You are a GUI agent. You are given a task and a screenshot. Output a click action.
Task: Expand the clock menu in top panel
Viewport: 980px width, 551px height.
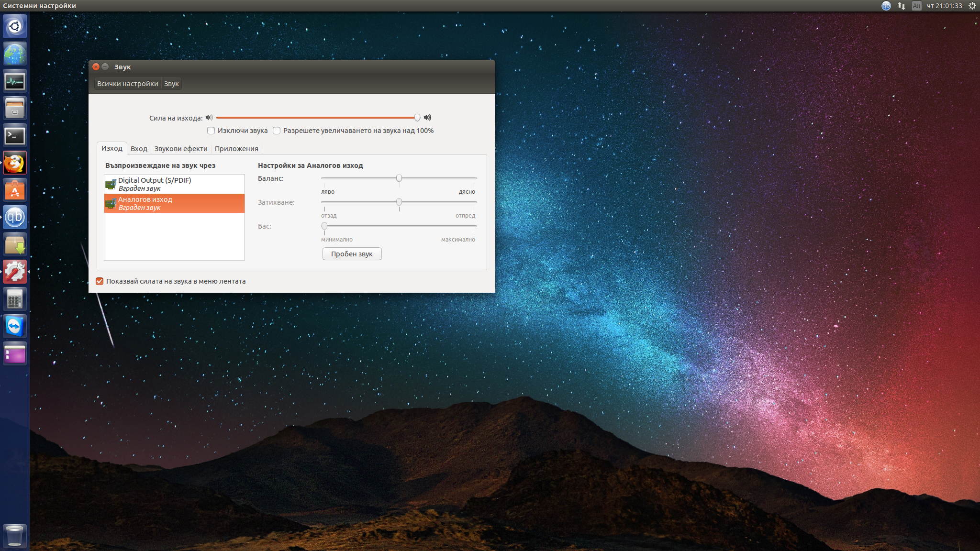tap(944, 6)
